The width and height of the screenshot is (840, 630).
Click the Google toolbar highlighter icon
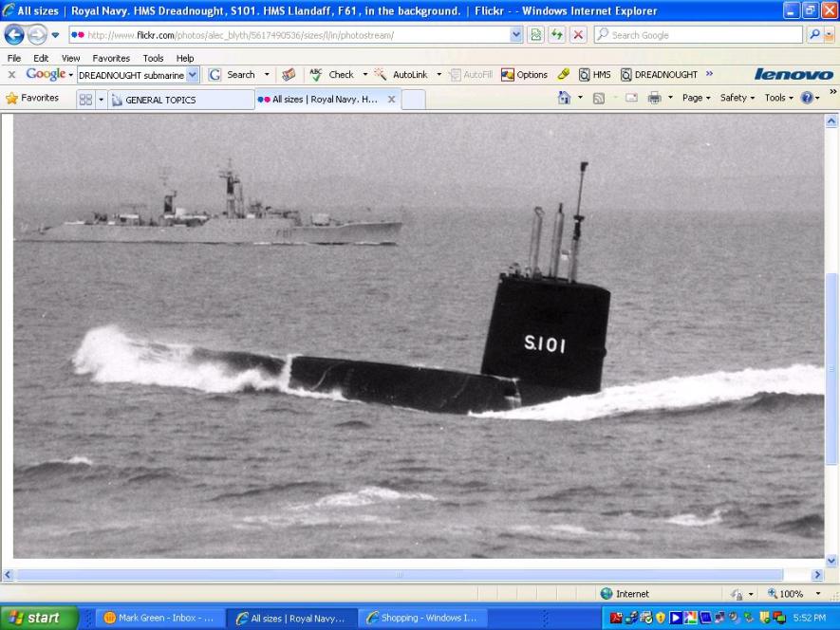coord(564,75)
